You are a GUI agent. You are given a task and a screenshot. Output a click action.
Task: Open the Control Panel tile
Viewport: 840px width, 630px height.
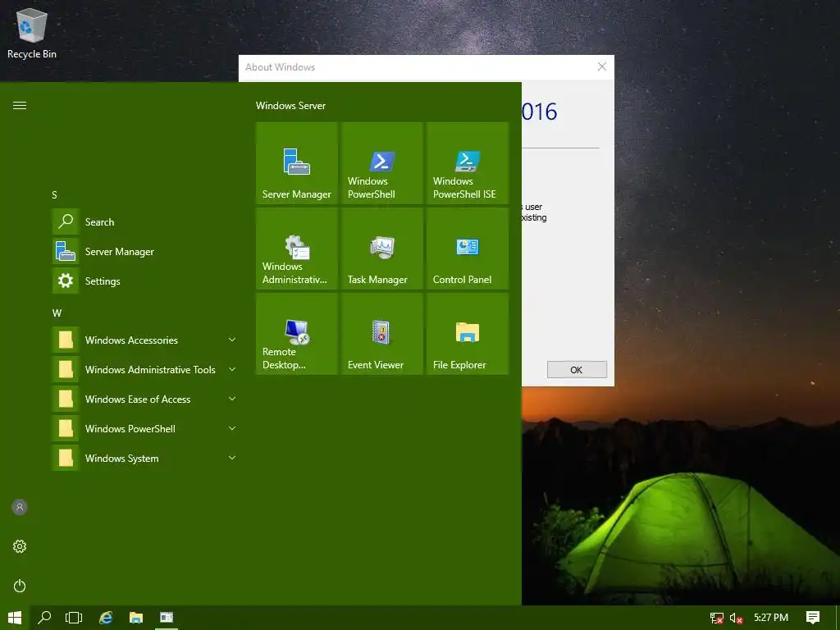coord(467,248)
